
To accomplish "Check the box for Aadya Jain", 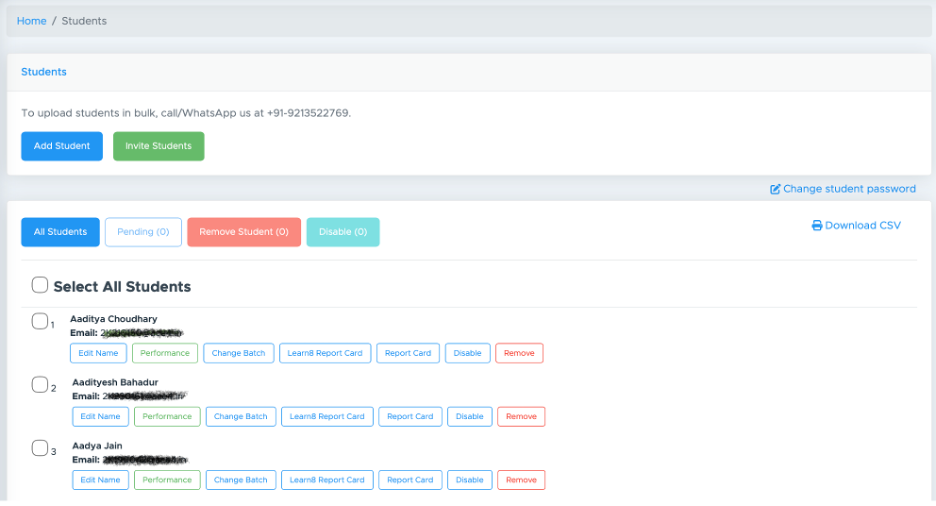I will [x=40, y=448].
